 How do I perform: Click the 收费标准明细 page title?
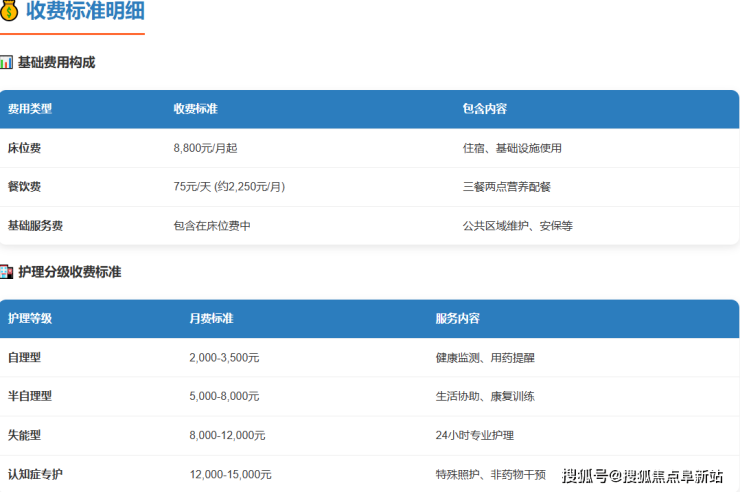coord(85,12)
